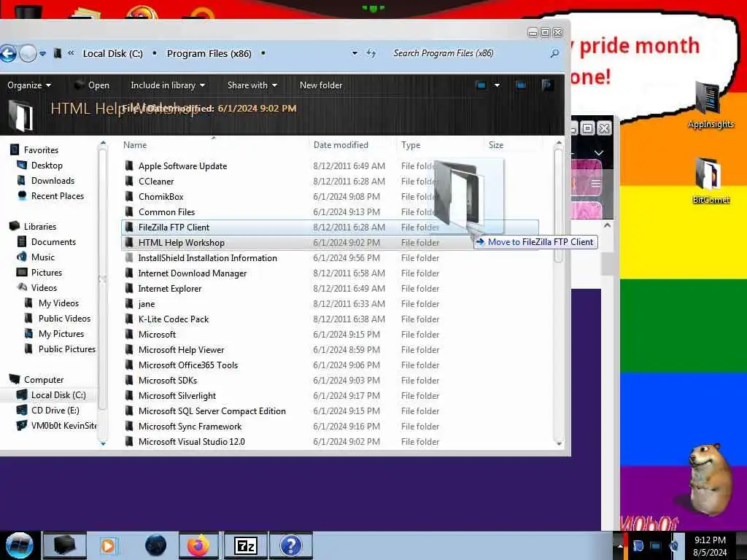Screen dimensions: 747x560
Task: Select the Common Files folder icon
Action: [128, 211]
